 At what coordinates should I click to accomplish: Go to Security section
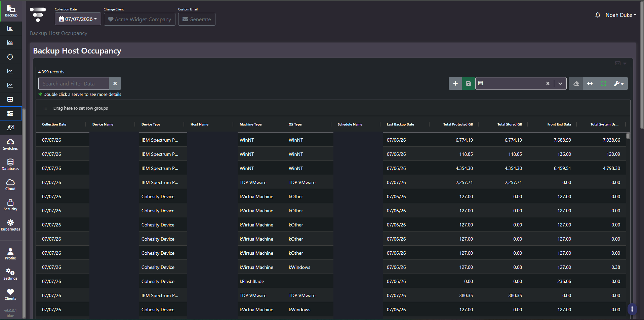coord(10,205)
